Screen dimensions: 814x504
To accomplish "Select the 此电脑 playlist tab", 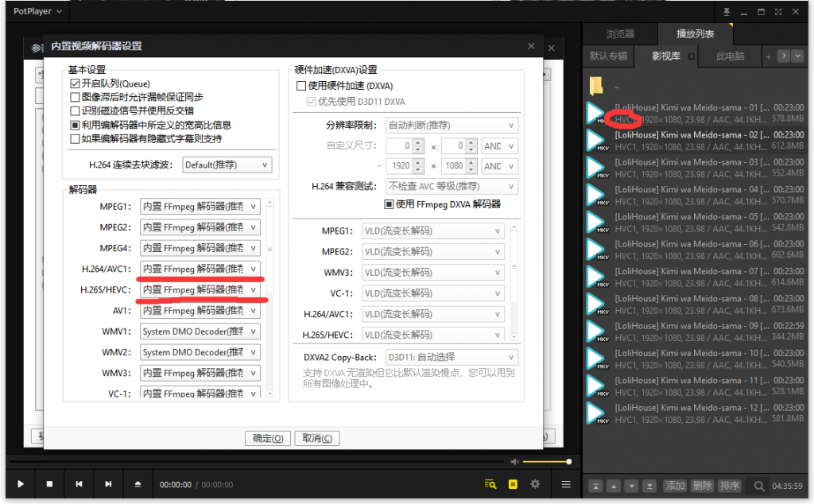I will [730, 56].
